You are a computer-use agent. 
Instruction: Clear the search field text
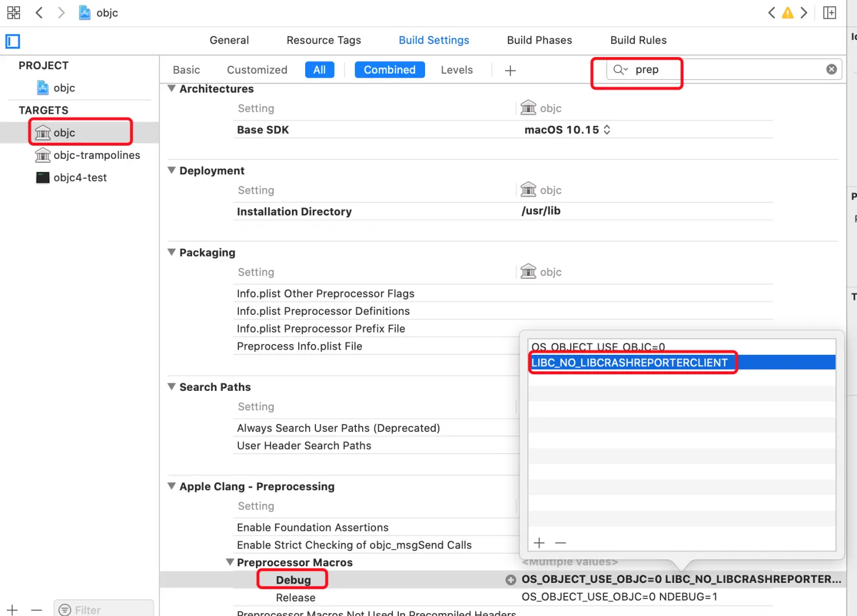[x=831, y=69]
